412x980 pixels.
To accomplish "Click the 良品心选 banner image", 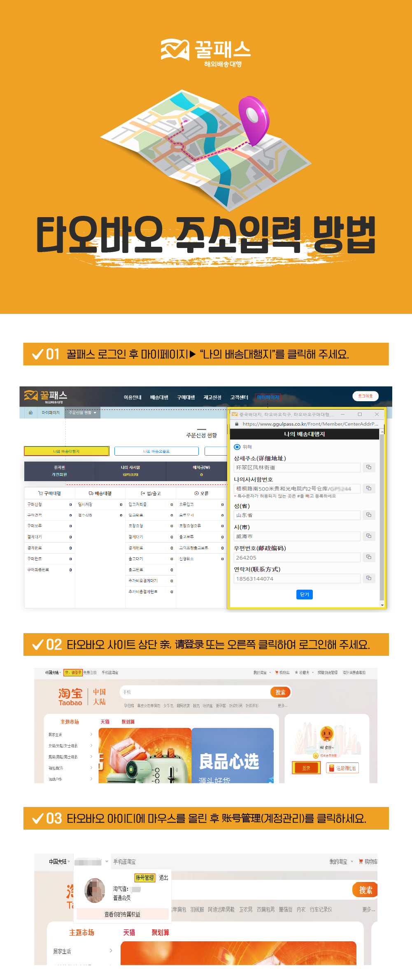I will click(x=233, y=755).
